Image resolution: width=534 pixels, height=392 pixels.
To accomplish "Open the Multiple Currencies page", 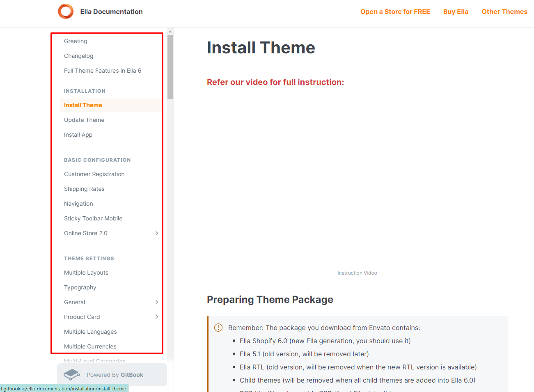I will 90,346.
